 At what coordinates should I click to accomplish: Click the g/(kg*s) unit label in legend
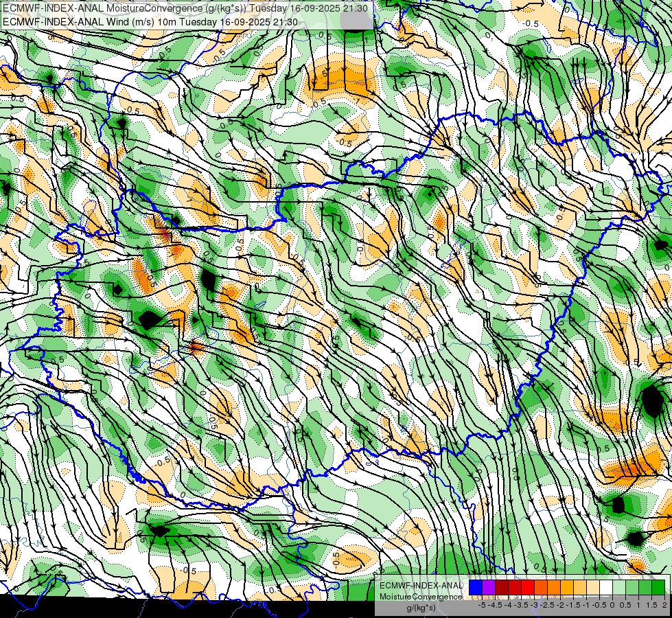pos(421,608)
